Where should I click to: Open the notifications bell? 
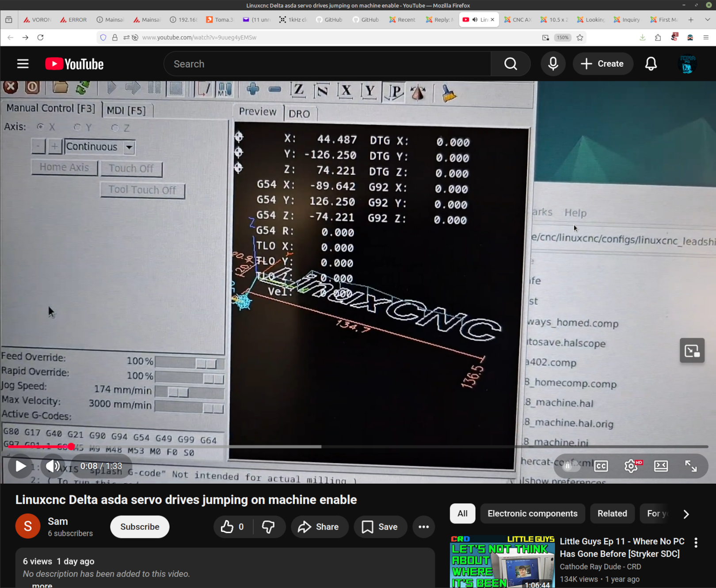[651, 64]
